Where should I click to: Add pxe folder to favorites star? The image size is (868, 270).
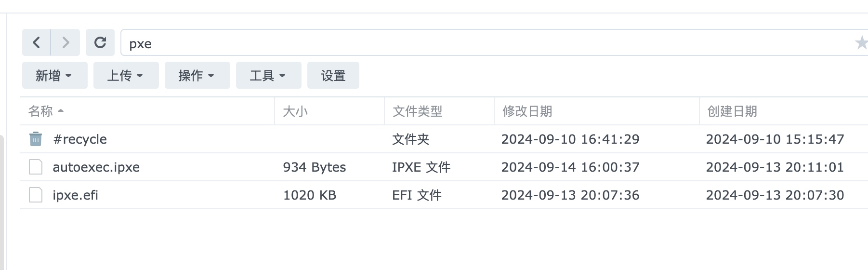click(x=861, y=43)
